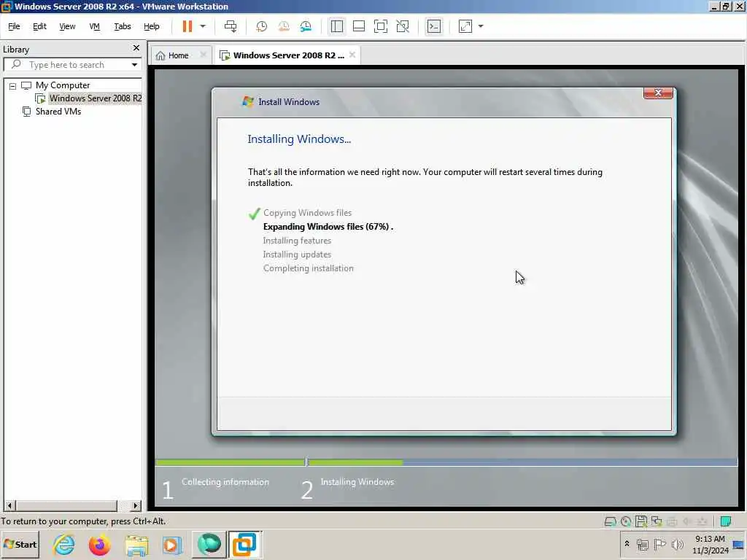Click the Library horizontal scrollbar thumb
Screen dimensions: 747x560
click(66, 505)
